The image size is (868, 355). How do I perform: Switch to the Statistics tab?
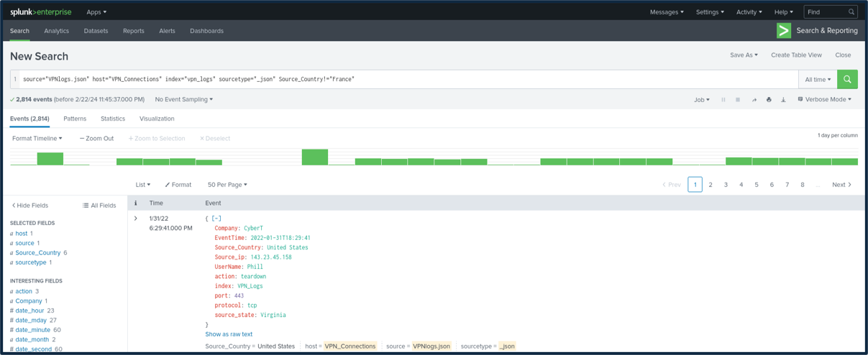coord(113,119)
